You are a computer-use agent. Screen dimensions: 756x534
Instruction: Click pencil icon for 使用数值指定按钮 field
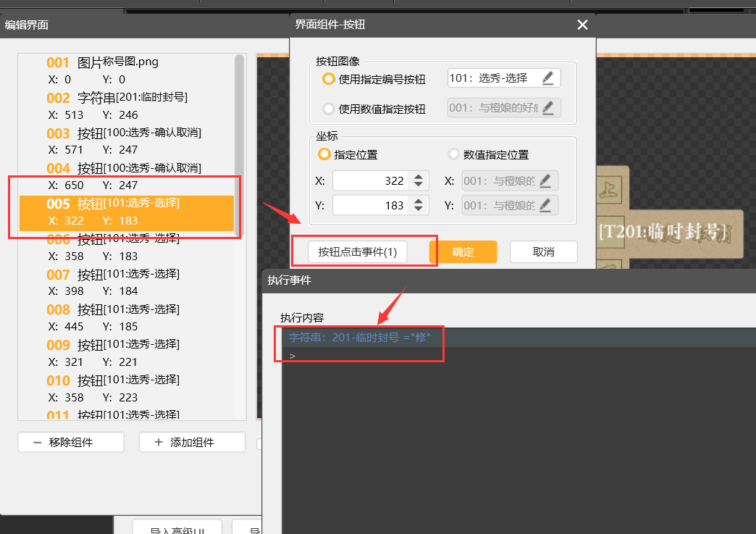[548, 109]
